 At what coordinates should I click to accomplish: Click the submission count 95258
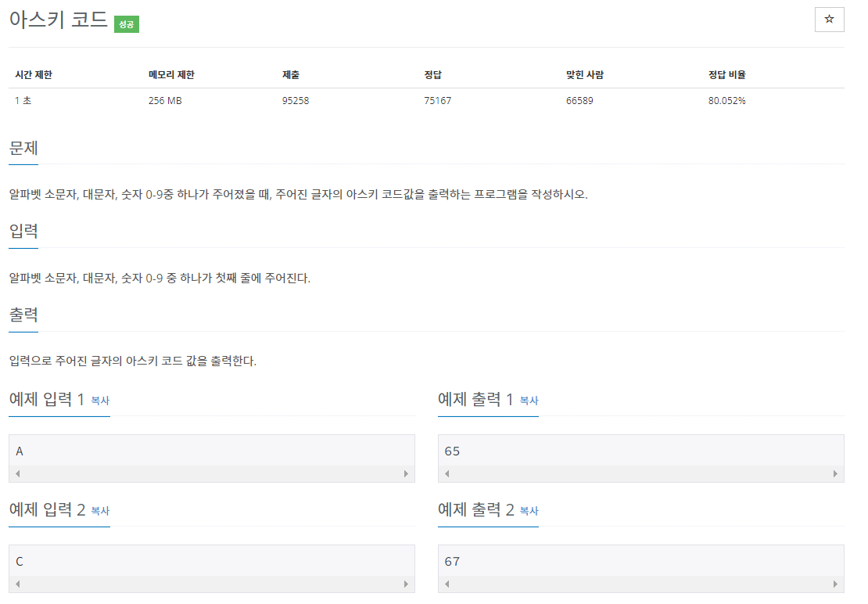pos(296,100)
